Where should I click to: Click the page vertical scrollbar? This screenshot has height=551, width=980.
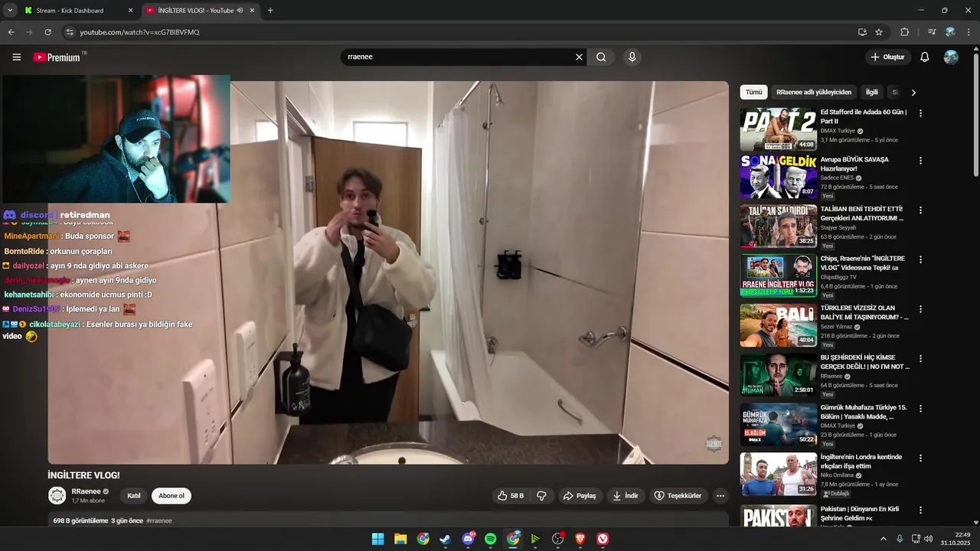tap(975, 115)
